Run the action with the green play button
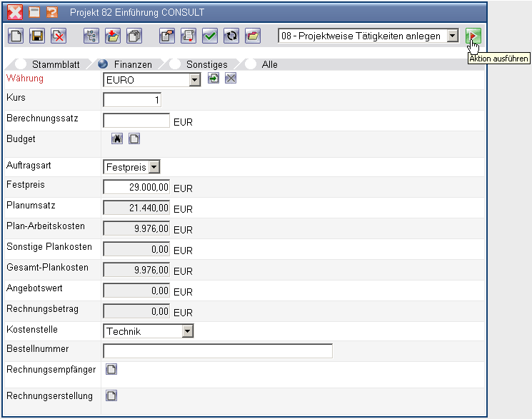 473,36
